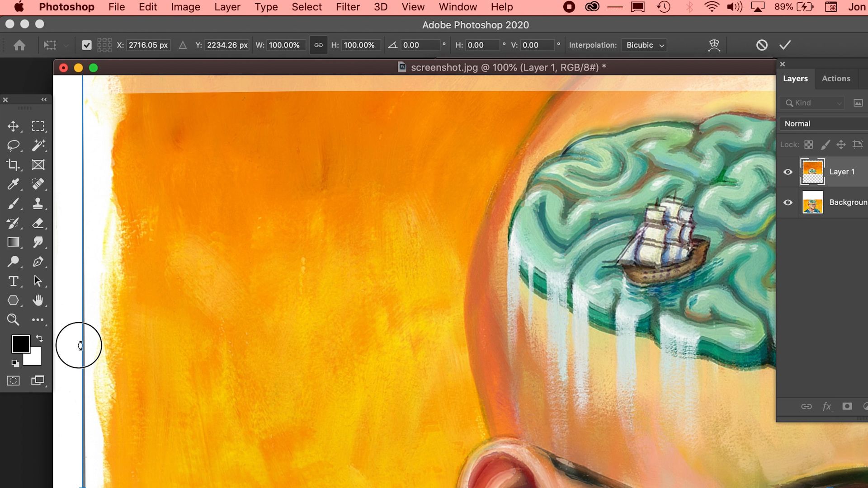Select the Dodge tool
Screen dimensions: 868x488
tap(13, 262)
